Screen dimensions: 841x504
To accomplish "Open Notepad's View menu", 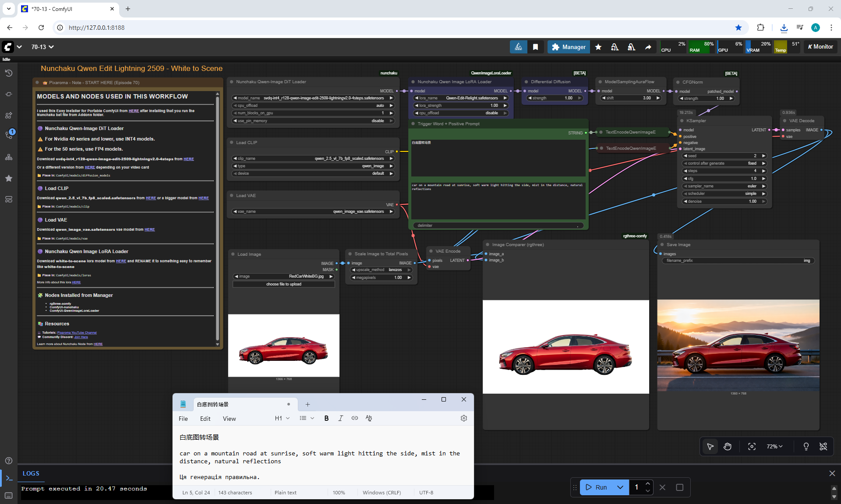I will pyautogui.click(x=229, y=419).
